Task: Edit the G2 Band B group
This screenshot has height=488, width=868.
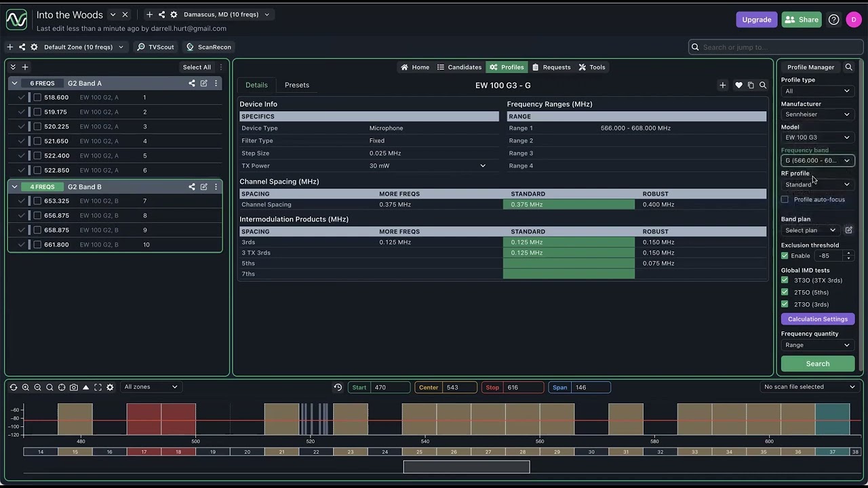Action: click(x=204, y=186)
